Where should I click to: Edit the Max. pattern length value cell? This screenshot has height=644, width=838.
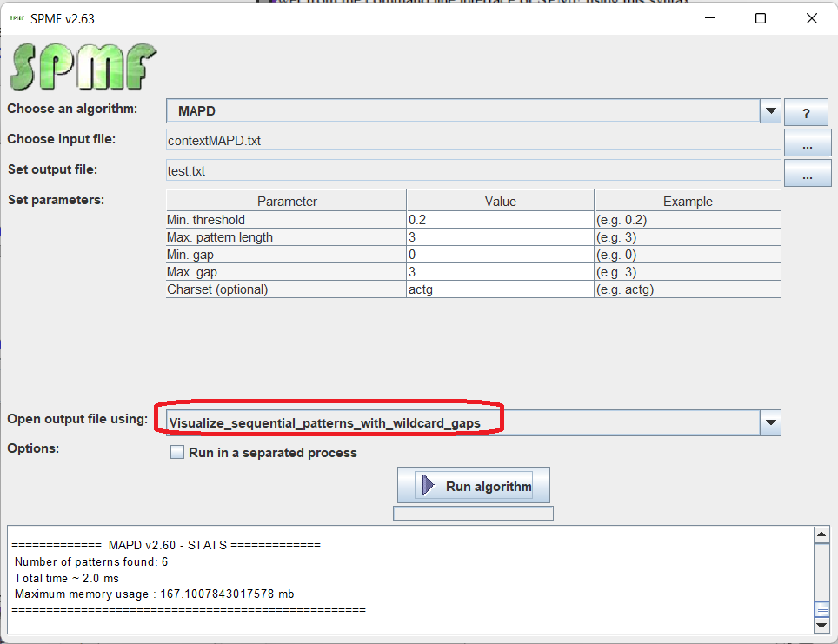(500, 237)
